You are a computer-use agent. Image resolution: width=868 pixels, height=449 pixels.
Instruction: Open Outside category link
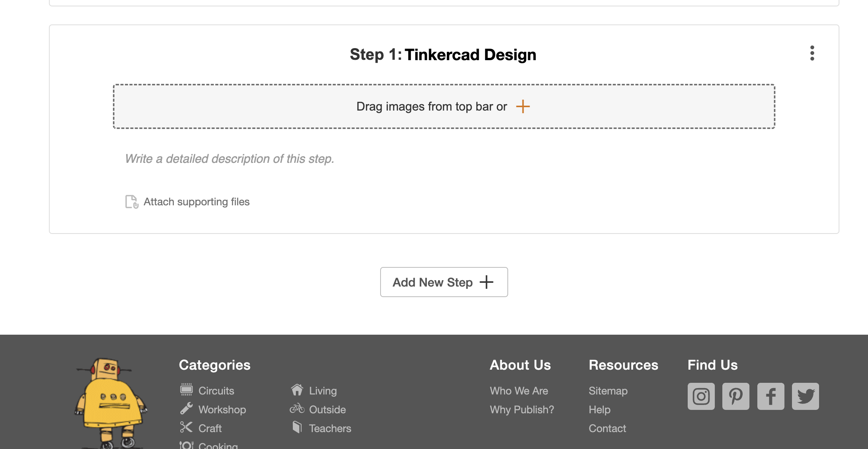pyautogui.click(x=327, y=410)
